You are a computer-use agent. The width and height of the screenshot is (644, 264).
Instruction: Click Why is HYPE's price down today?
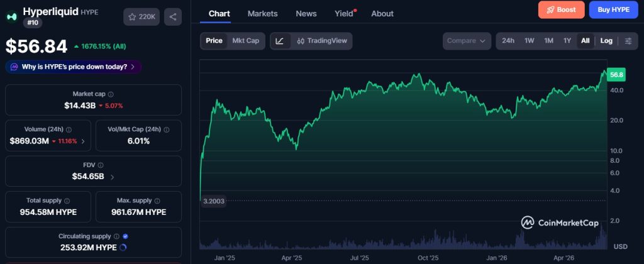click(74, 67)
